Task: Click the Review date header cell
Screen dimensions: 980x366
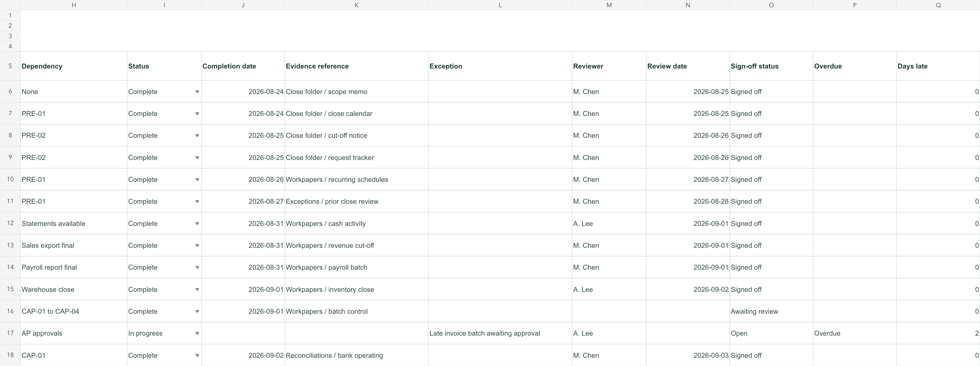Action: 688,66
